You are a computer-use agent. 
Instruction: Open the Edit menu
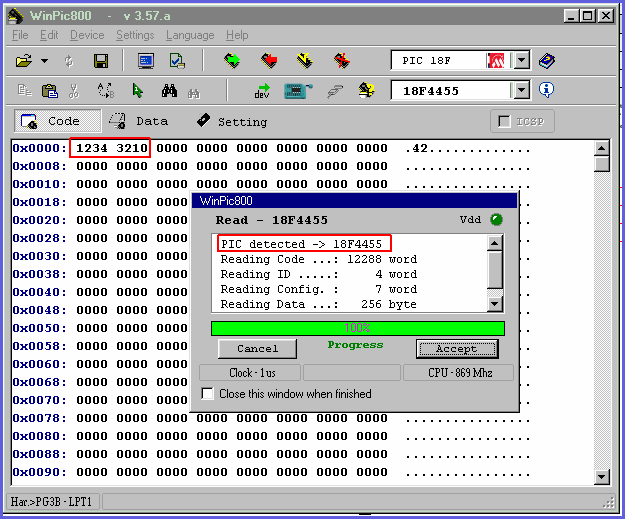(49, 35)
